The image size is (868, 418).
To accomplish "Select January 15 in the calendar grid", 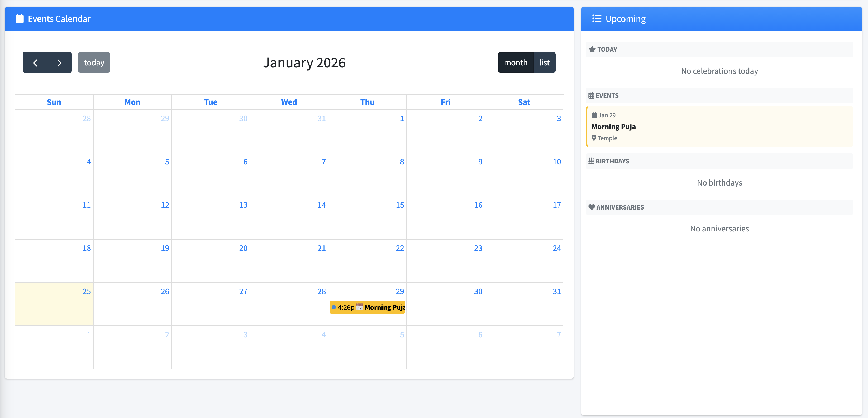I will tap(367, 218).
